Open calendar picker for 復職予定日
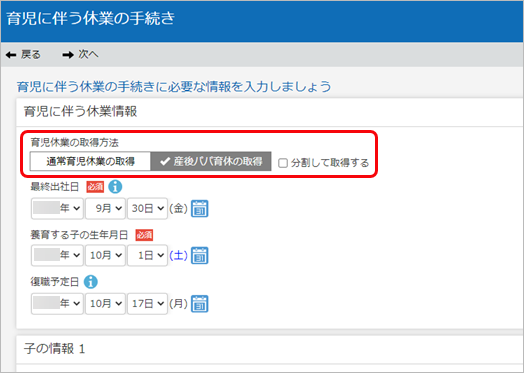This screenshot has height=373, width=524. pyautogui.click(x=200, y=304)
